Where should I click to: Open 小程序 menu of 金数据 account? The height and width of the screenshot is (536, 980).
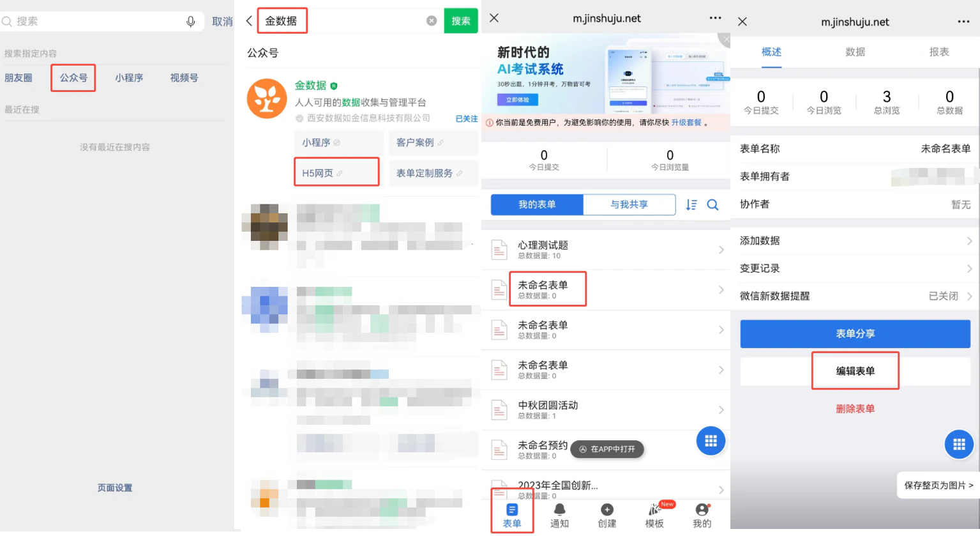coord(339,142)
